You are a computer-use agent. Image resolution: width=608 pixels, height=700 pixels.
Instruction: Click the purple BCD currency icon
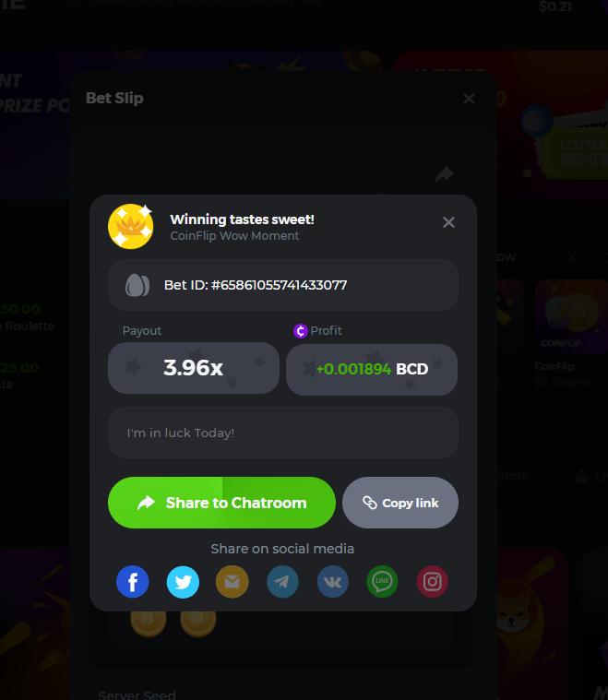(x=300, y=331)
